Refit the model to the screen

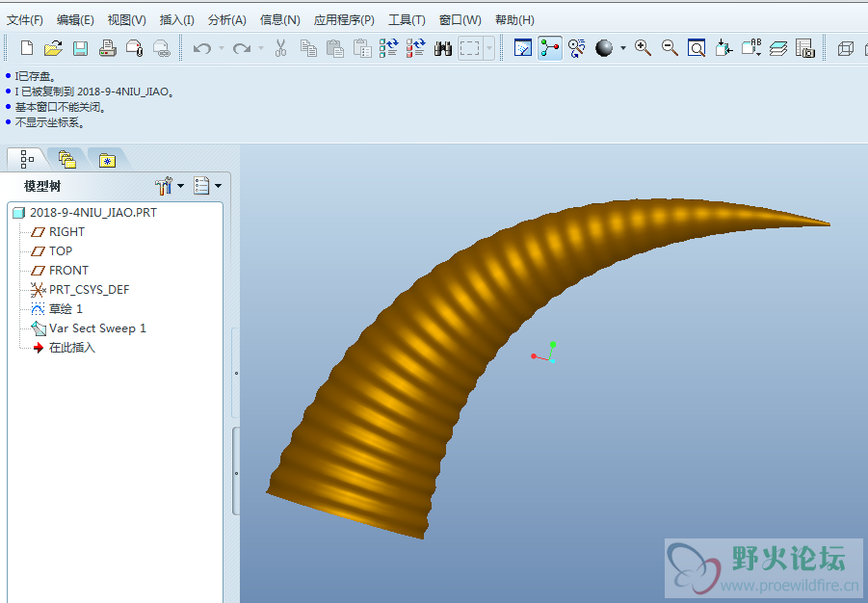697,48
